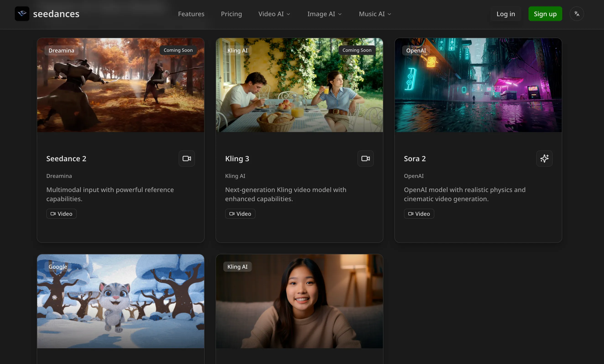Expand the Music AI dropdown menu
Viewport: 604px width, 364px height.
point(375,14)
